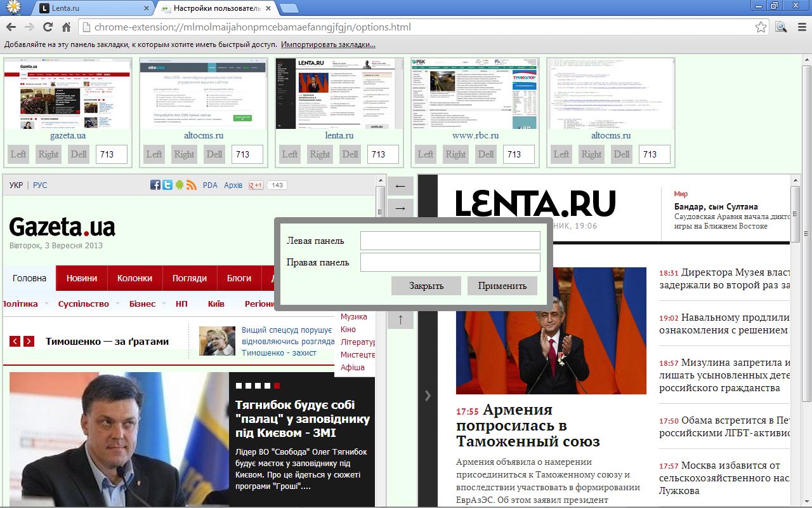Show previous headline with red left arrow

click(x=15, y=341)
